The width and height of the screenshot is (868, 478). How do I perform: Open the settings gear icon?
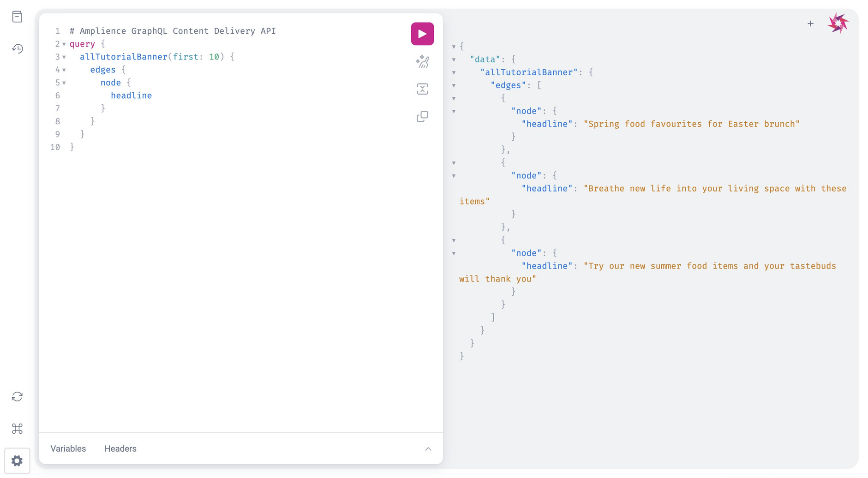[17, 460]
